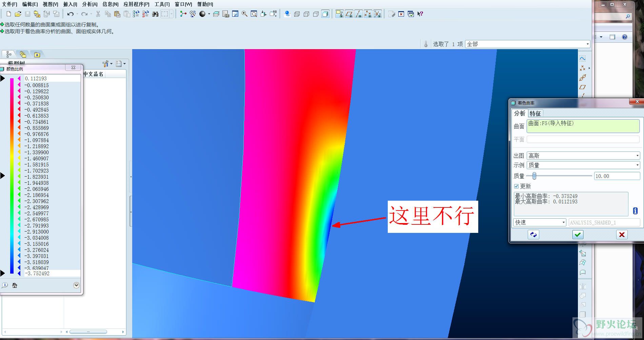
Task: Open shading sphere dropdown arrow
Action: point(209,14)
